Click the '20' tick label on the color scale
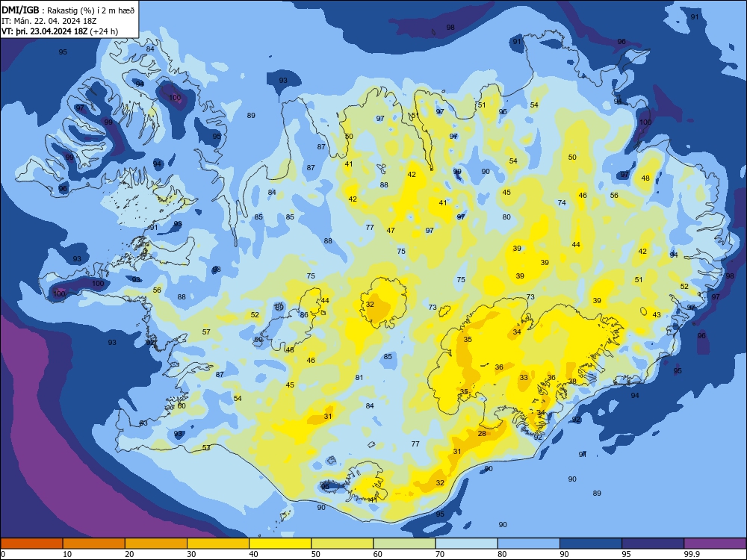 (x=129, y=554)
